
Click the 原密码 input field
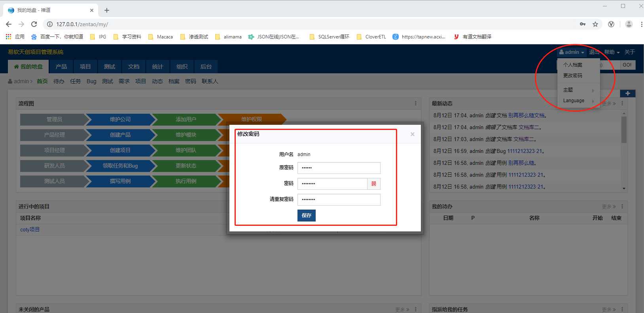[x=339, y=168]
